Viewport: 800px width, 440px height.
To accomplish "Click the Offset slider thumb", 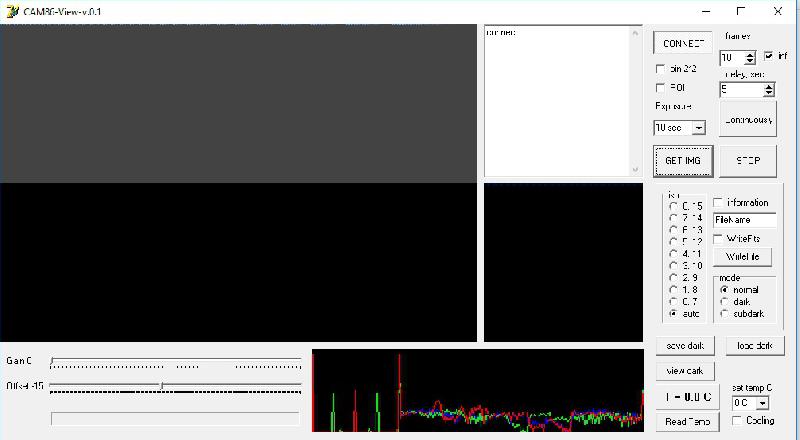I will pos(162,386).
